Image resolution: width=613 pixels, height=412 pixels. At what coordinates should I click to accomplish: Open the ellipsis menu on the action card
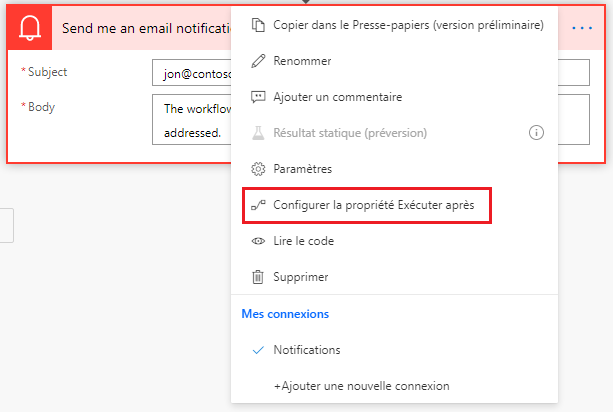pos(582,28)
